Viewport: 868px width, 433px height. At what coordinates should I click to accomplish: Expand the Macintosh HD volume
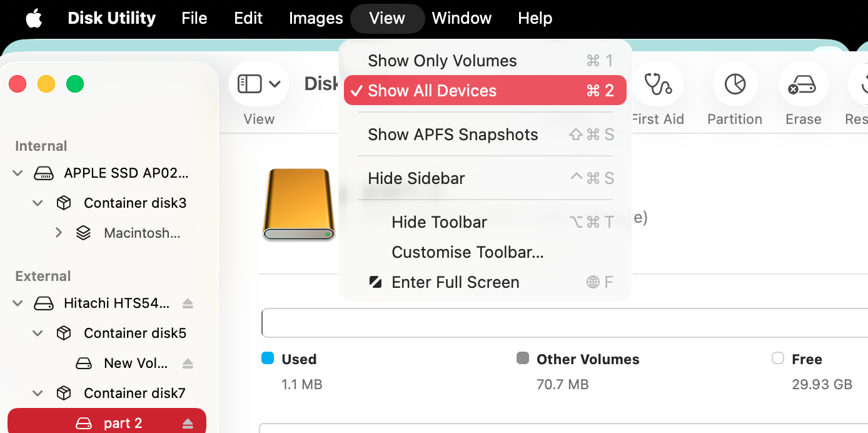[58, 232]
